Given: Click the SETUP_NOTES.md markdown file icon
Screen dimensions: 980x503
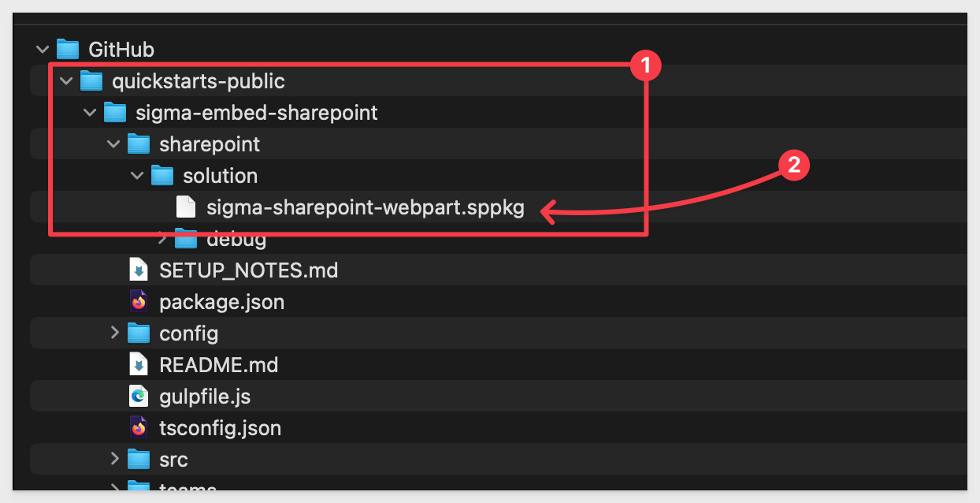Looking at the screenshot, I should (x=139, y=270).
